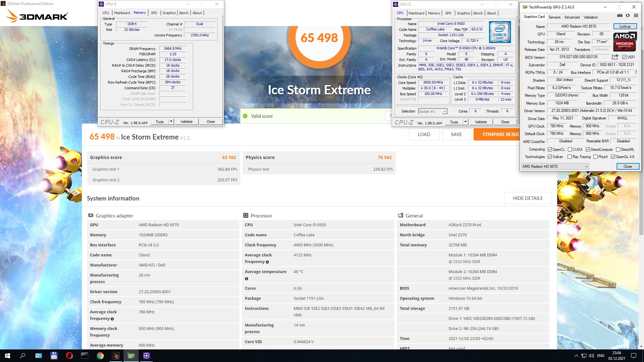
Task: Click the SAVE button in 3DMark
Action: pyautogui.click(x=456, y=134)
